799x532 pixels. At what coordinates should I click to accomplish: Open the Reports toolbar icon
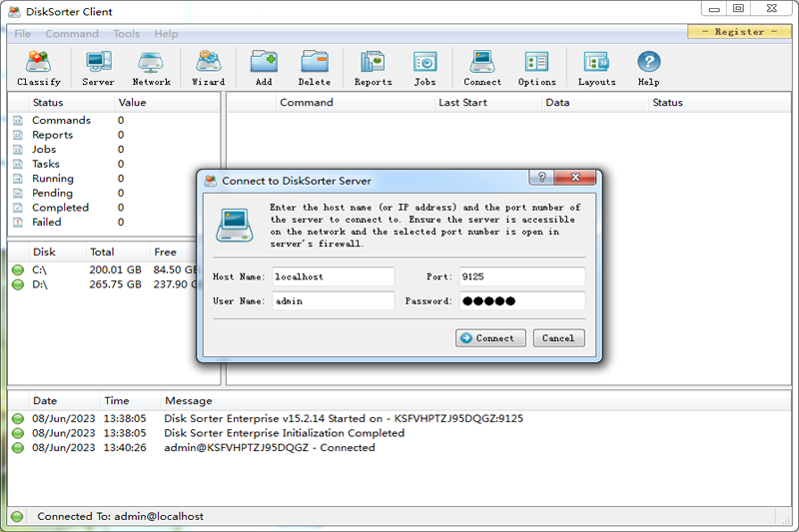point(373,68)
